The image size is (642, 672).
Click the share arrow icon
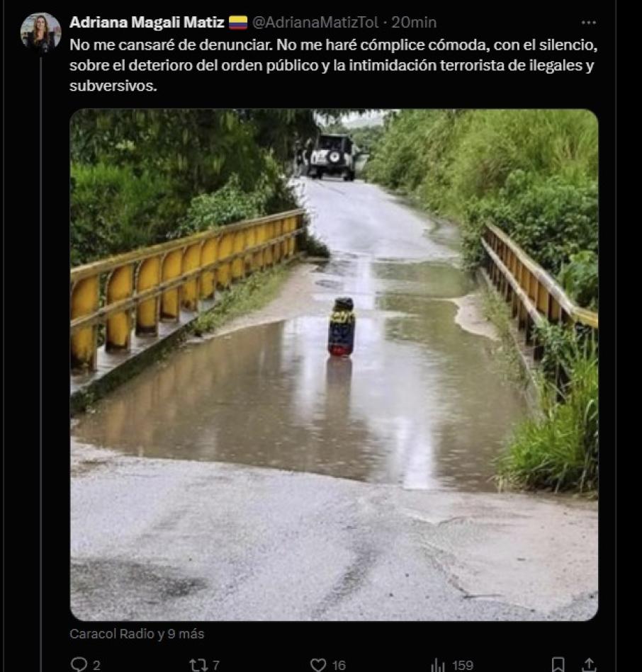point(588,664)
